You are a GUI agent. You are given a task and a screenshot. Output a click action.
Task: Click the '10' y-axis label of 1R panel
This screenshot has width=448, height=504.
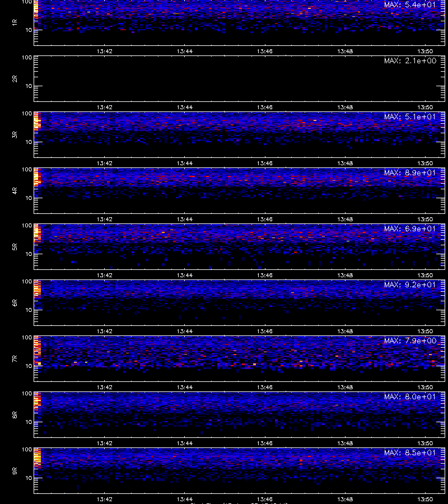point(29,30)
